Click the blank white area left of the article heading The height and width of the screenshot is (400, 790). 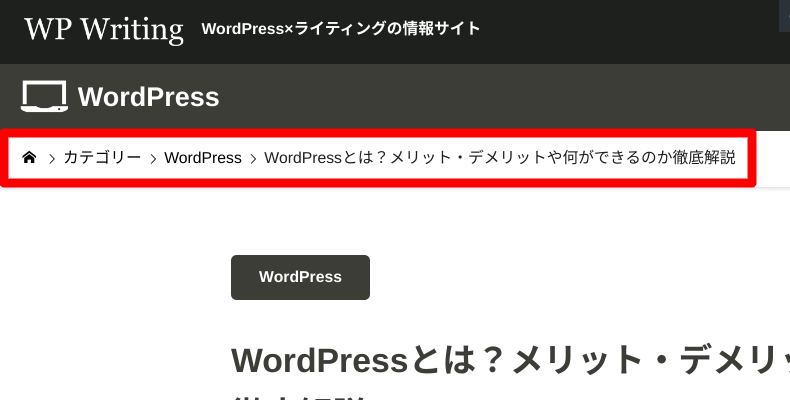110,360
